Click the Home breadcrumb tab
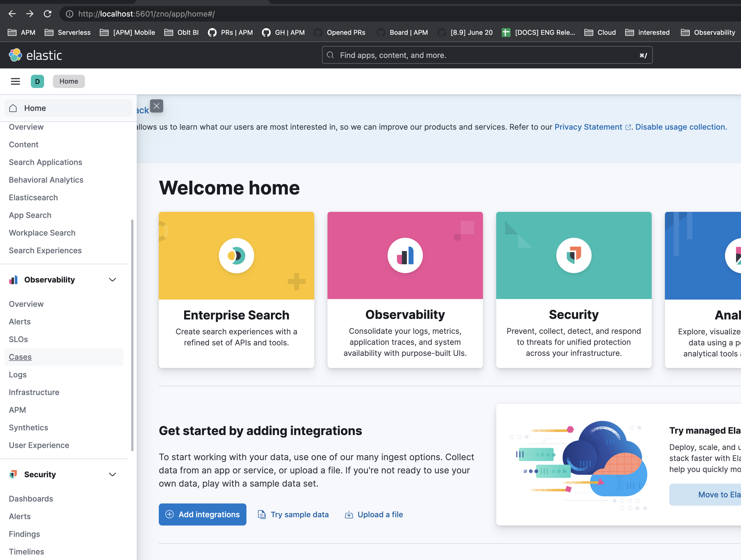This screenshot has width=741, height=560. 69,81
